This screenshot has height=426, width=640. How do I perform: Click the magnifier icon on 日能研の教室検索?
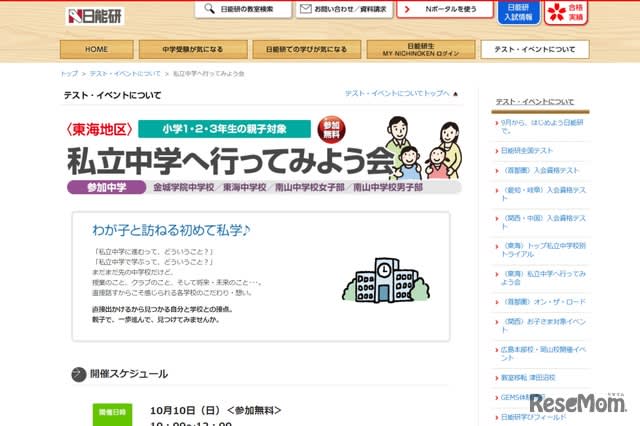click(209, 9)
